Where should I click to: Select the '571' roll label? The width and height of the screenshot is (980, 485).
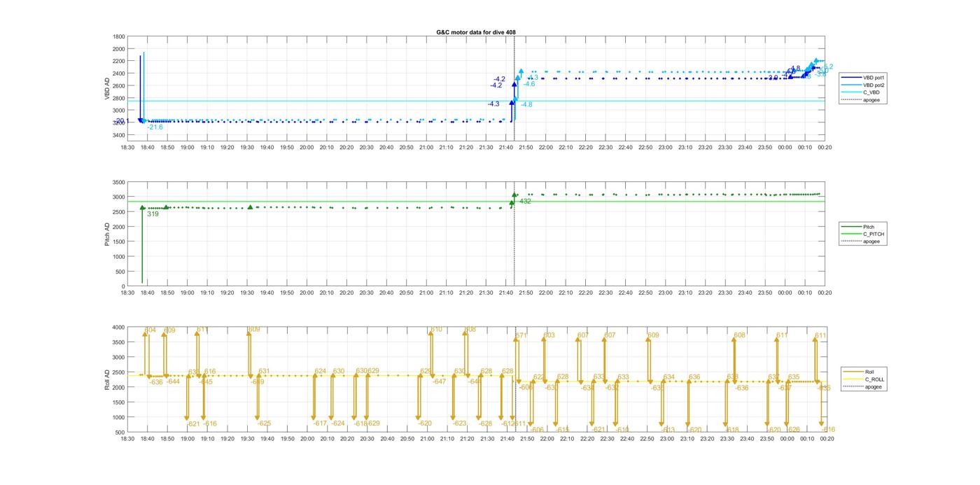tap(521, 335)
